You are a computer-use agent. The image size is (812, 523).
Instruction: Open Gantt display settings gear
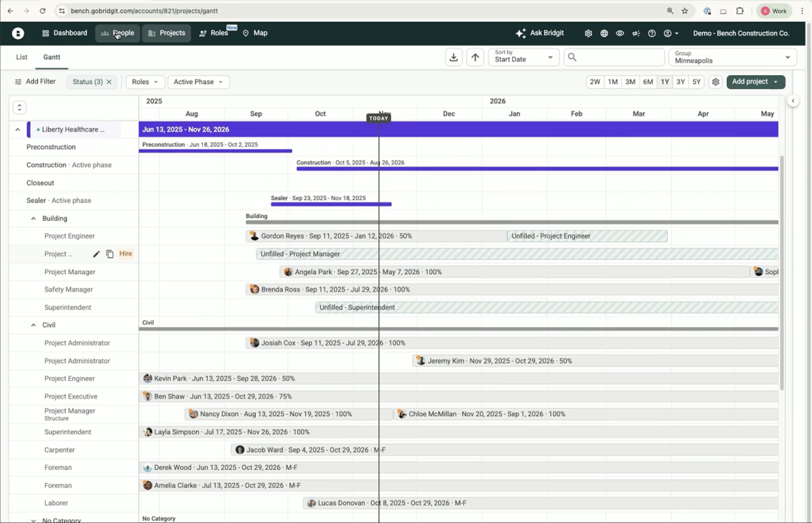(x=715, y=82)
